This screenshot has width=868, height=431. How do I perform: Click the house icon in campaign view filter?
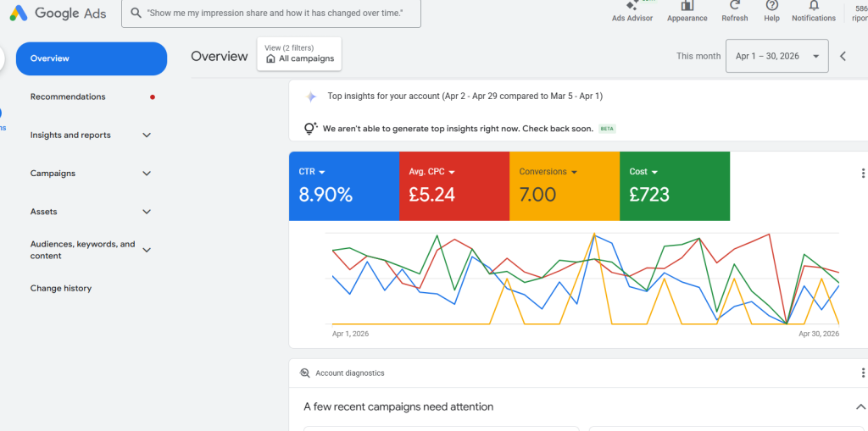coord(270,58)
